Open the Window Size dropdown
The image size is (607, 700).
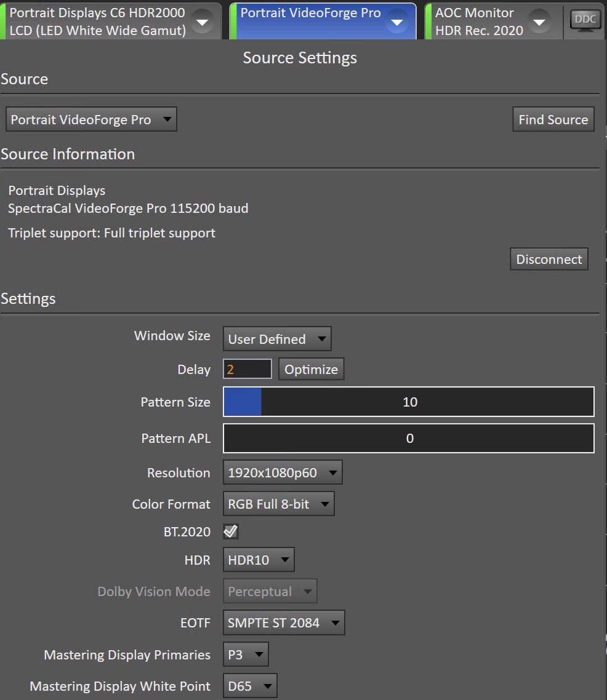pos(277,339)
